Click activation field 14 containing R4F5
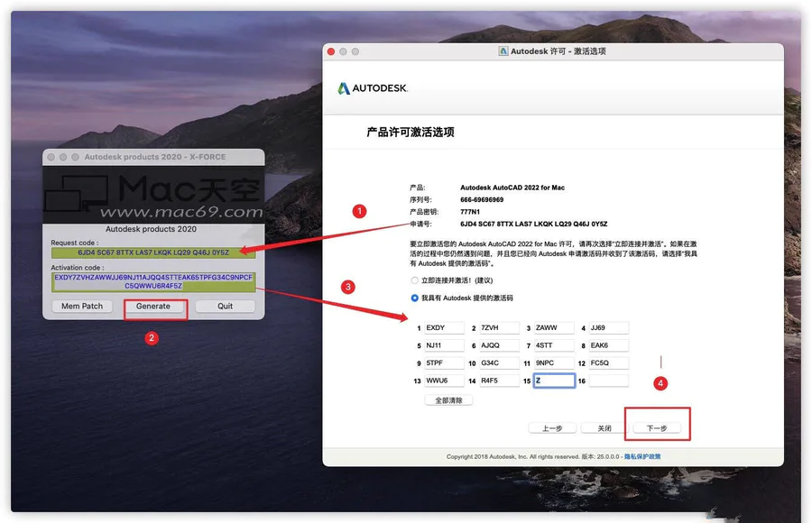Screen dimensions: 812x523 click(499, 381)
